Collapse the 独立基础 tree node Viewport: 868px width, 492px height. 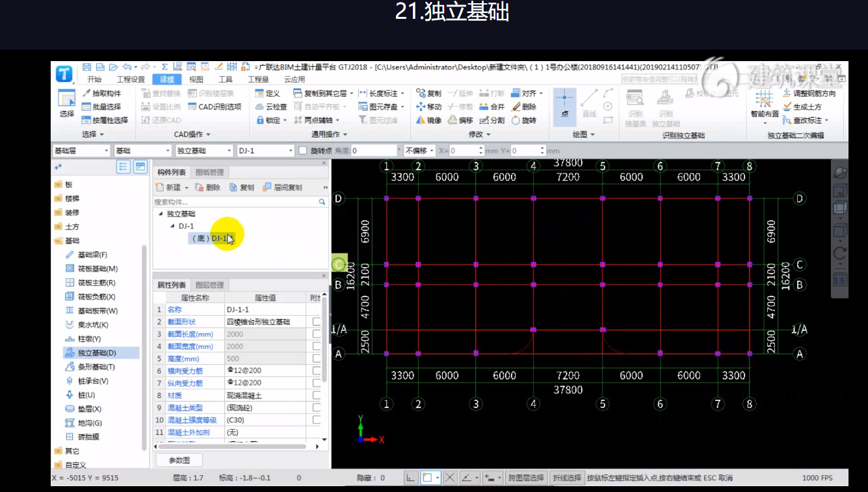pyautogui.click(x=161, y=214)
